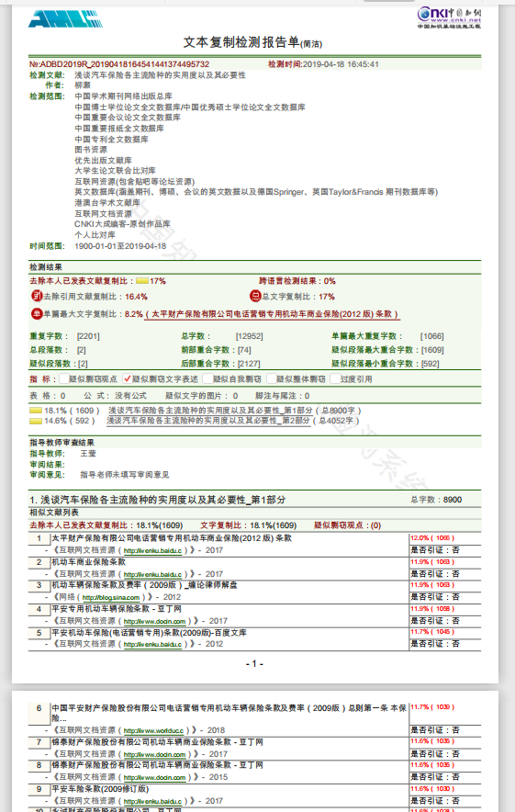Click the 11.7% (1045) value in row 5
Image resolution: width=515 pixels, height=812 pixels.
(x=432, y=632)
